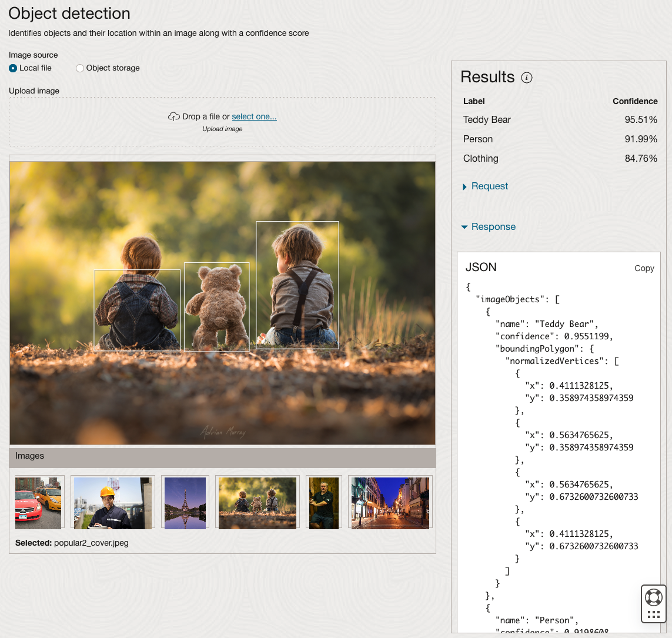Click the teddy bear bounding box in image
The image size is (672, 638).
(217, 306)
